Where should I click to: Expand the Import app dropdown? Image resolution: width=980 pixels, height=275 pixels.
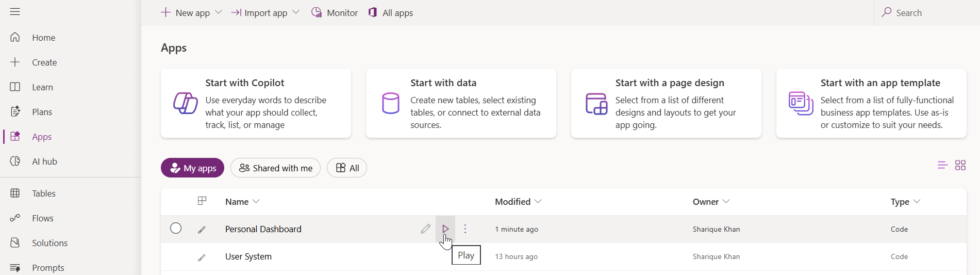pyautogui.click(x=296, y=12)
